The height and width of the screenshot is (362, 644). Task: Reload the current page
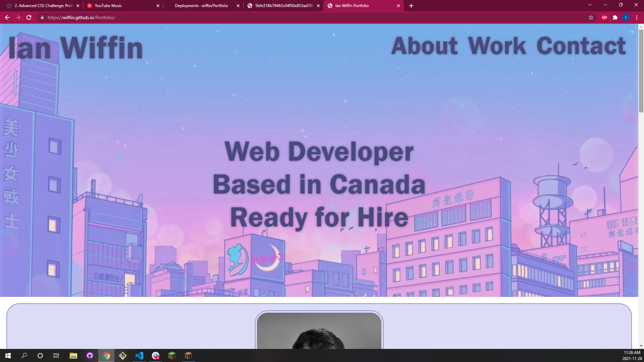pos(29,17)
